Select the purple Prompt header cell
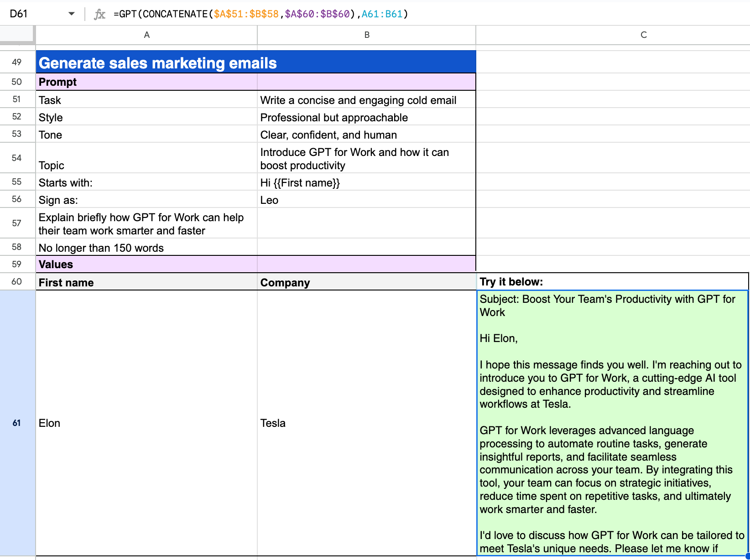The height and width of the screenshot is (560, 750). [x=146, y=82]
